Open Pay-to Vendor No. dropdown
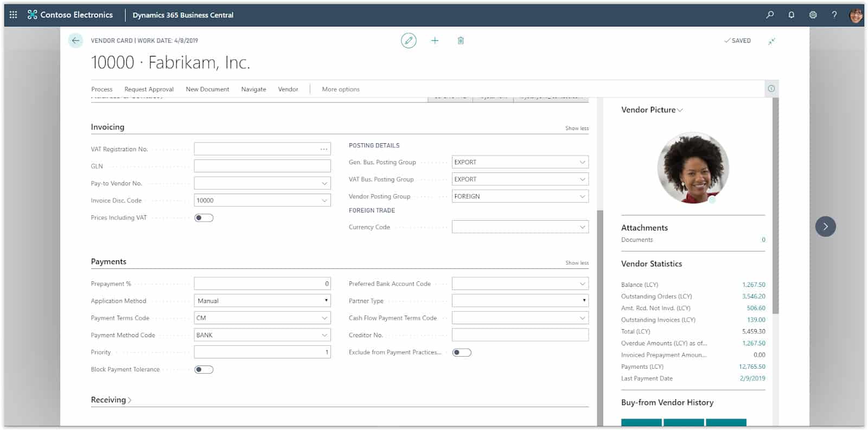This screenshot has width=868, height=430. coord(324,183)
